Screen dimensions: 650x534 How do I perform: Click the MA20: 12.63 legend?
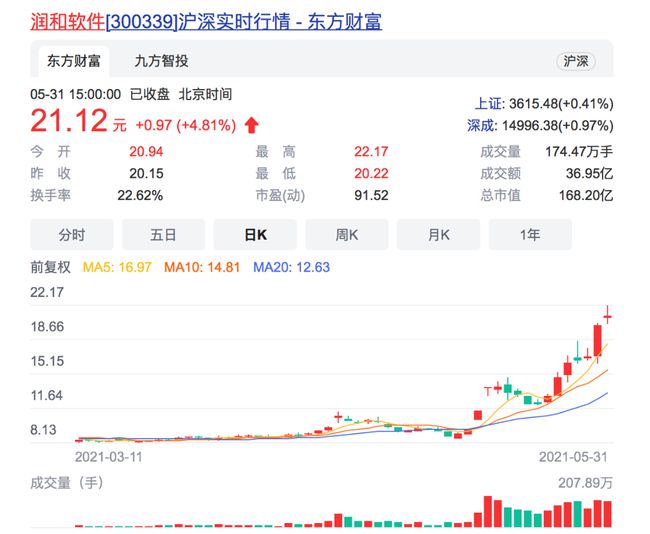291,267
